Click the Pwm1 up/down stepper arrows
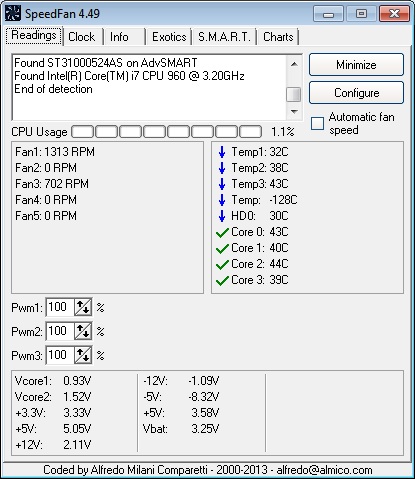 [83, 307]
